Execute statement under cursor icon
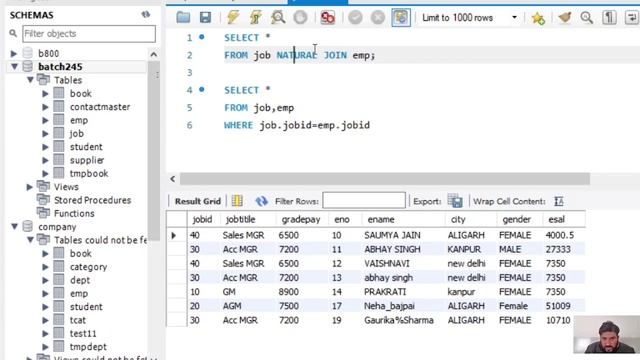 click(256, 18)
